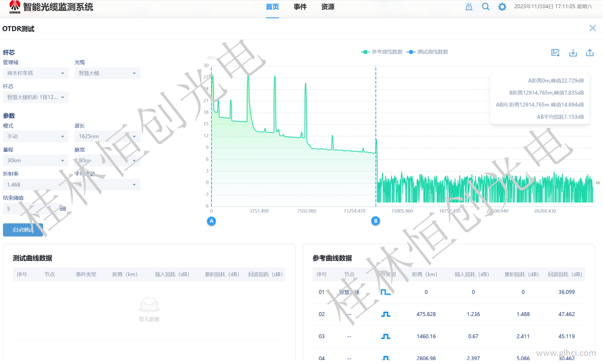Click the event type icon in row 02

385,314
